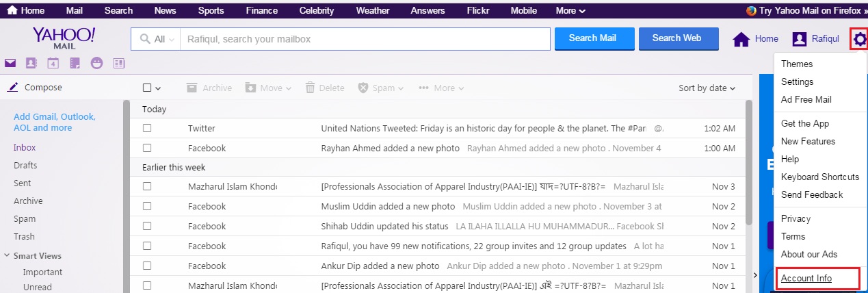Viewport: 868px width, 293px height.
Task: Select Keyboard Shortcuts menu item
Action: tap(820, 177)
